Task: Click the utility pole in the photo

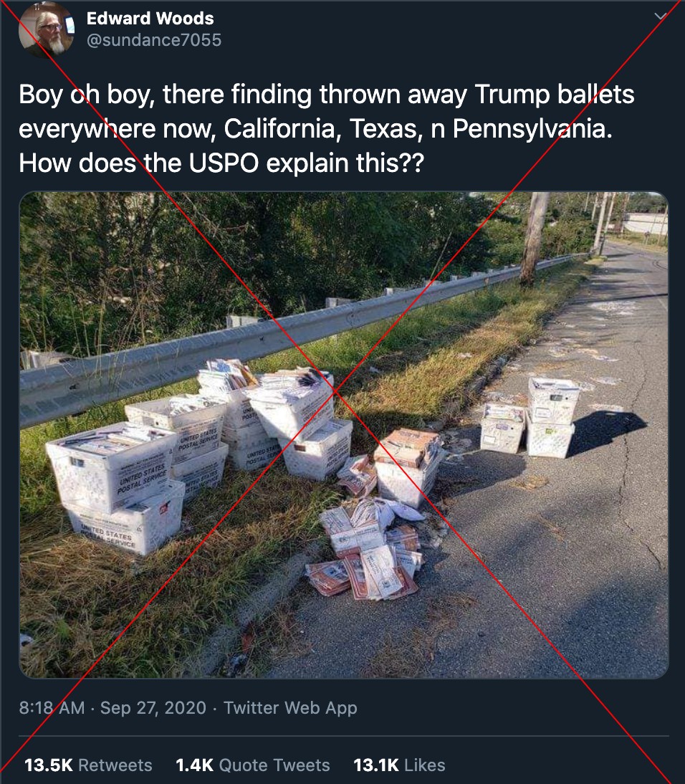Action: point(534,239)
